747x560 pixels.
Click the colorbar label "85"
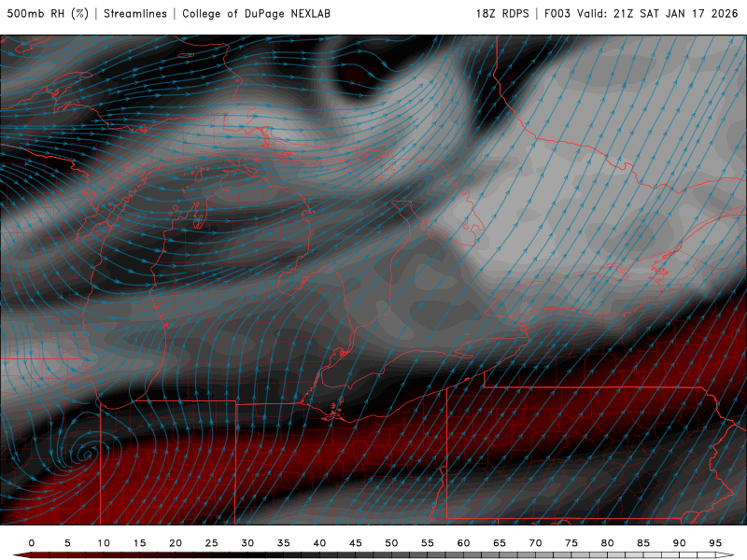pos(643,543)
